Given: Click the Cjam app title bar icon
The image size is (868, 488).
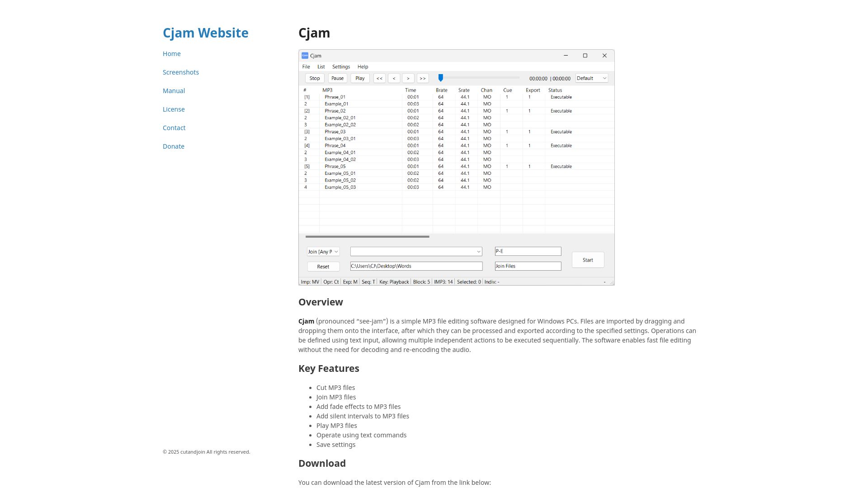Looking at the screenshot, I should click(x=305, y=56).
